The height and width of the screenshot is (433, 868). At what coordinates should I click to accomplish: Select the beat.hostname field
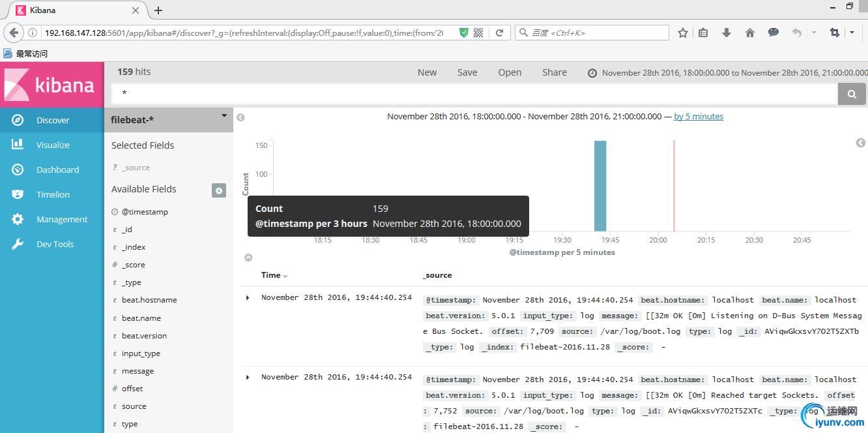pyautogui.click(x=149, y=300)
